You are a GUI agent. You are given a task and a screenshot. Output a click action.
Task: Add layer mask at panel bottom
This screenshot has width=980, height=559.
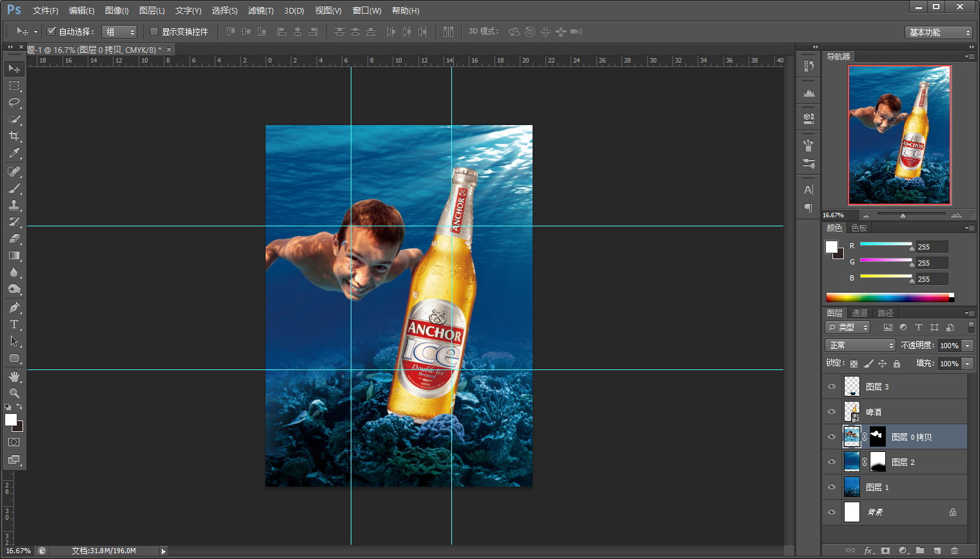886,551
